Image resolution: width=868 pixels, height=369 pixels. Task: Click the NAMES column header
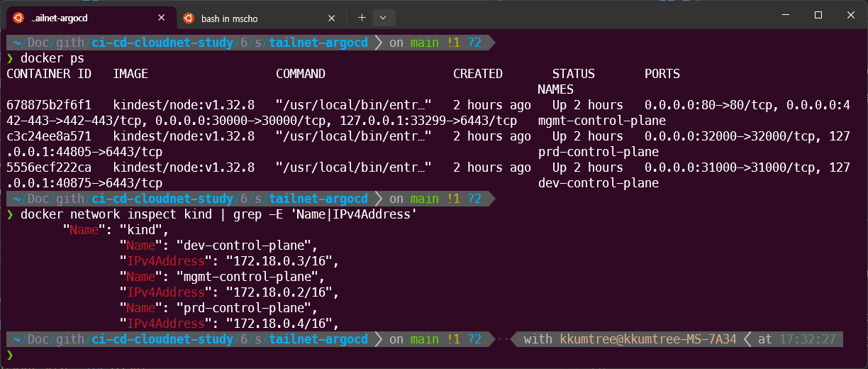click(x=556, y=89)
